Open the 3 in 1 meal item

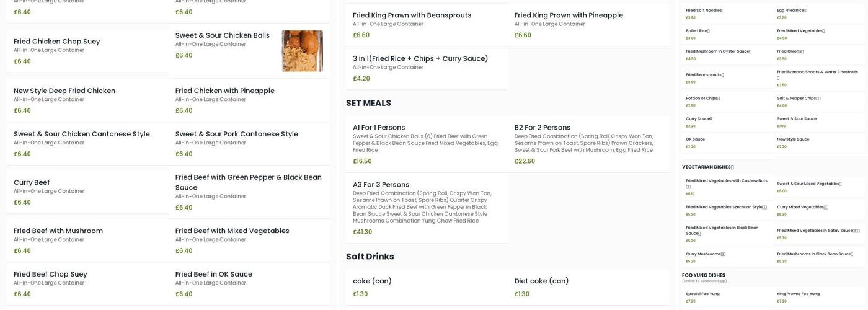[420, 59]
